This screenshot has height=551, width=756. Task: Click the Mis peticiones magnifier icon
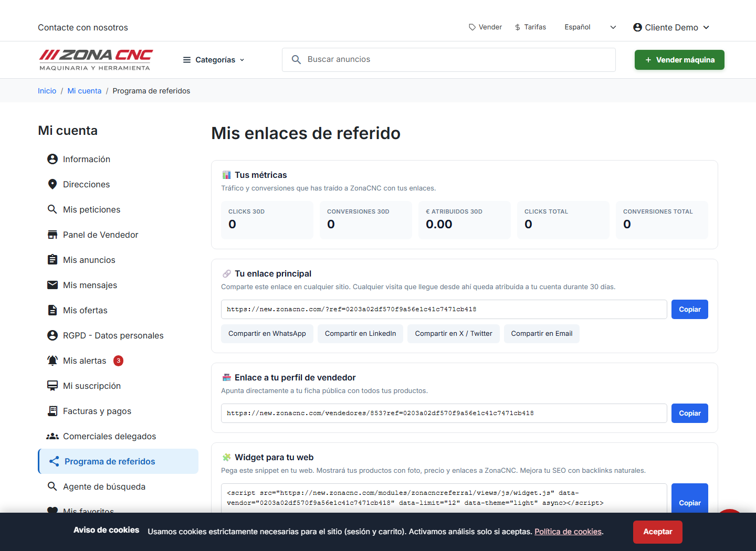[x=52, y=209]
